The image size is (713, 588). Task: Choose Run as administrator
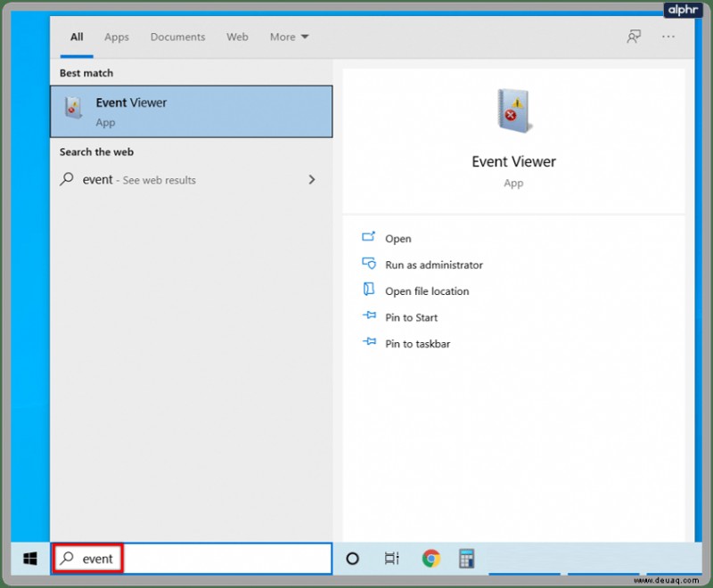point(434,265)
